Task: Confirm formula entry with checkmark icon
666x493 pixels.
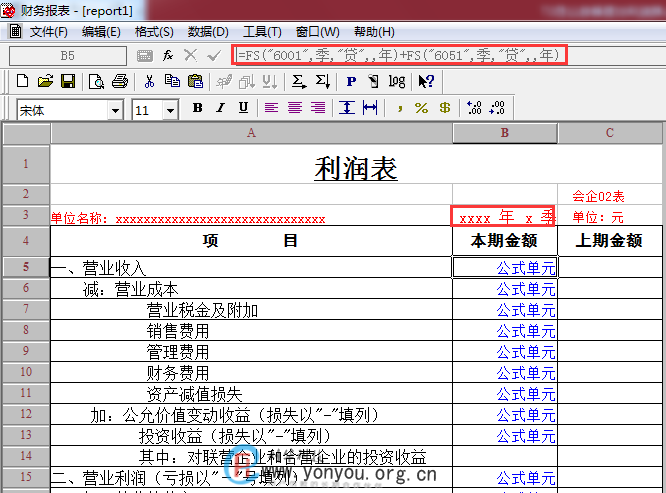Action: (x=214, y=55)
